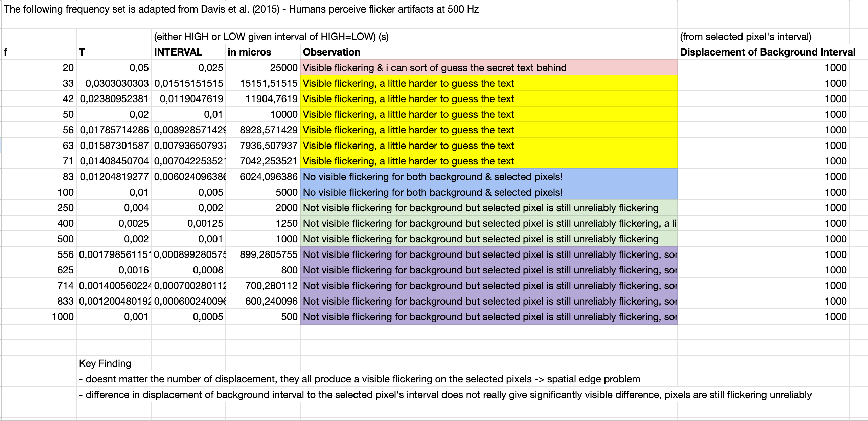
Task: Click the frequency cell with value 400
Action: coord(39,223)
